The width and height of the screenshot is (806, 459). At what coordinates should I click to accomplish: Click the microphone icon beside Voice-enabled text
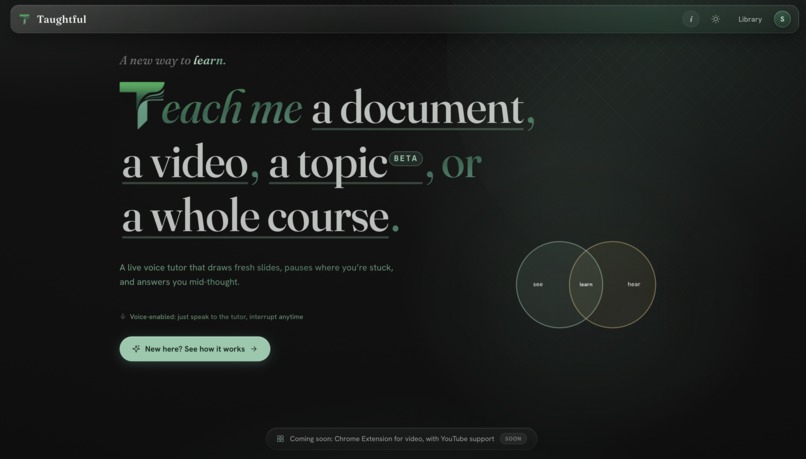(123, 317)
